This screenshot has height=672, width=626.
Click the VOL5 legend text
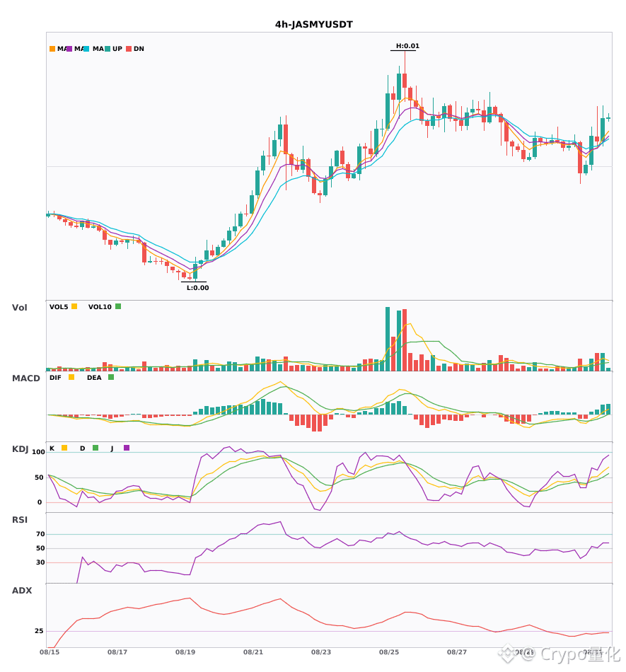[x=59, y=307]
